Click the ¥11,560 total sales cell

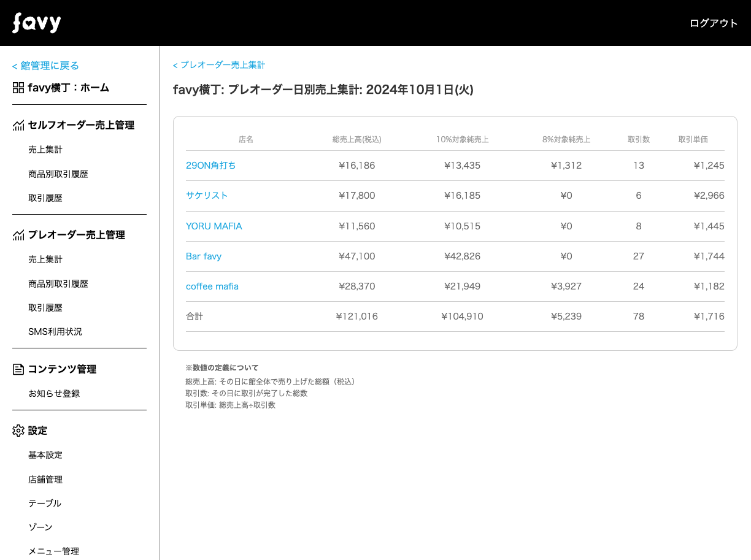(x=357, y=226)
